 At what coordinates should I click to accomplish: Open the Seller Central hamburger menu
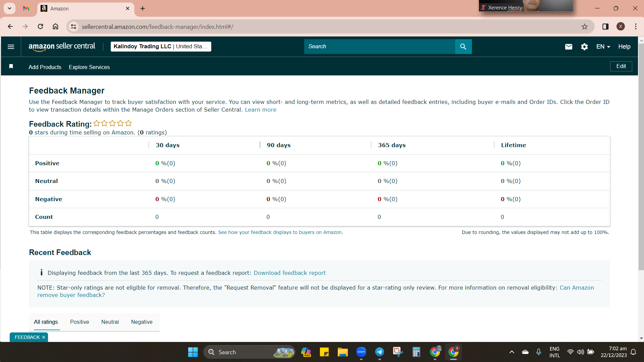[11, 47]
